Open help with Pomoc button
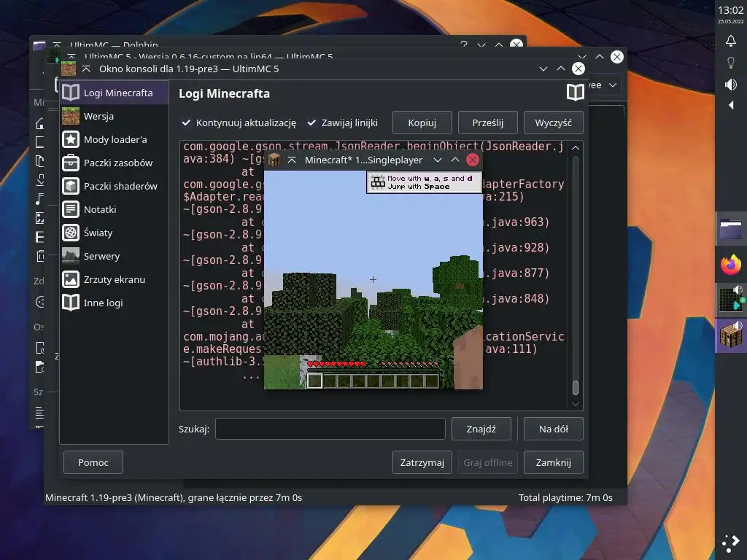The height and width of the screenshot is (560, 747). click(93, 462)
